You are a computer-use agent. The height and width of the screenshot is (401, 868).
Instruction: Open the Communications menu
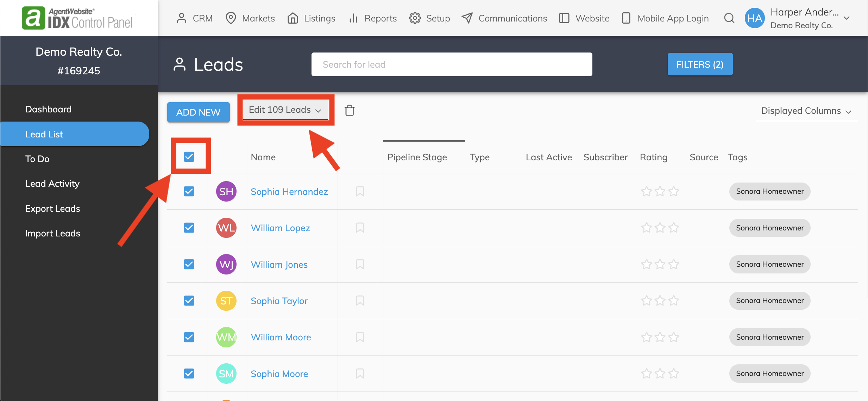[504, 18]
